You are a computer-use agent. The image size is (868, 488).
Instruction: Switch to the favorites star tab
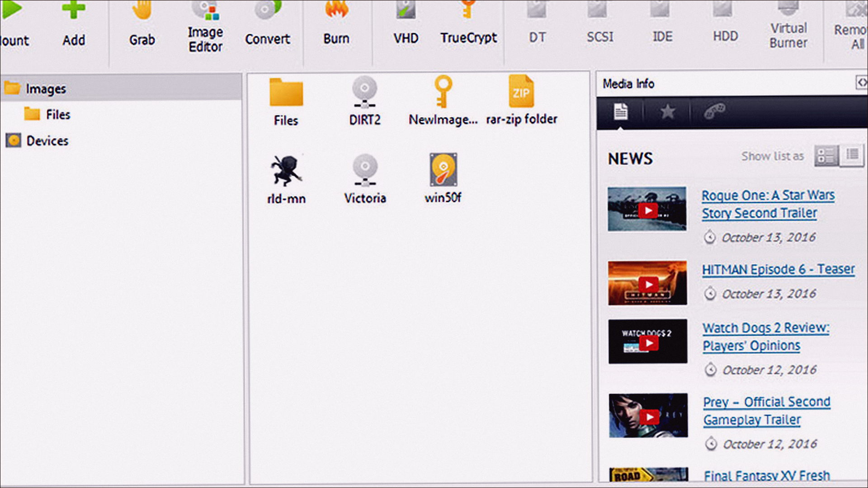pyautogui.click(x=668, y=111)
